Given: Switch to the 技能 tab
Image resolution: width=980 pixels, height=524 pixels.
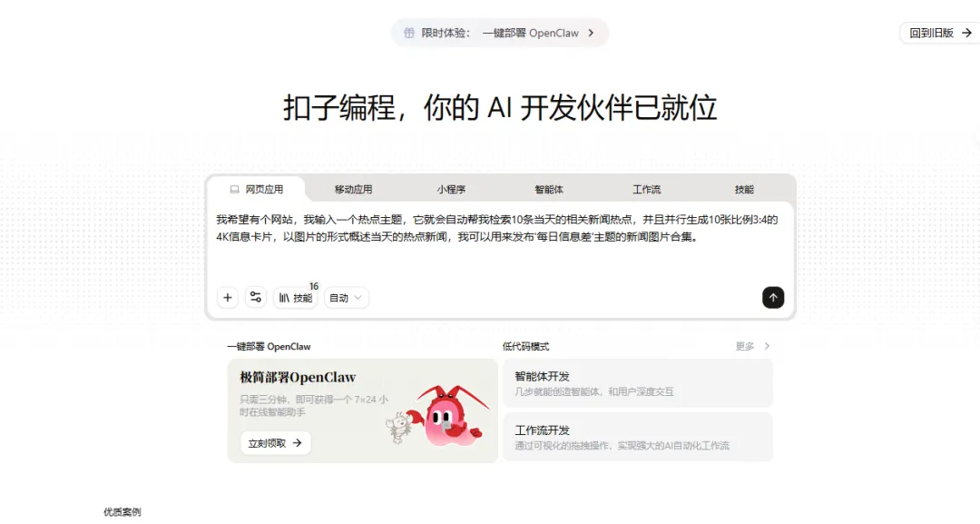Looking at the screenshot, I should 744,189.
